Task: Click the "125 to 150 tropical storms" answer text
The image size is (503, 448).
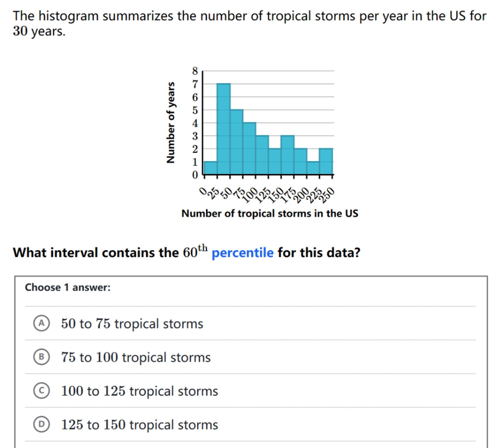Action: (140, 425)
